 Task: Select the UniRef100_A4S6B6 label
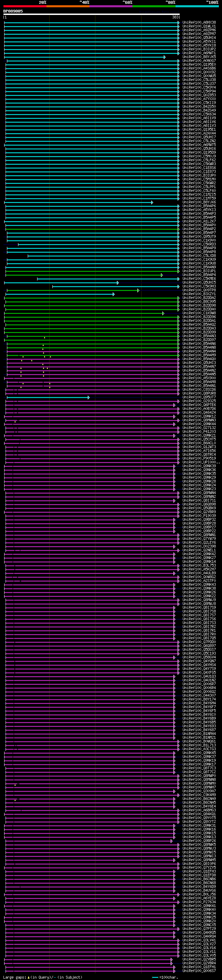tap(199, 68)
